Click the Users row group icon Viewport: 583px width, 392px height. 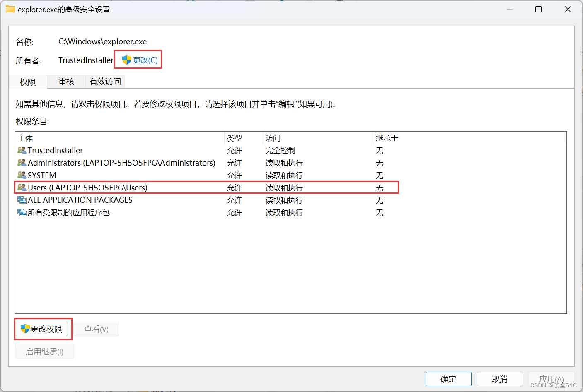point(22,188)
